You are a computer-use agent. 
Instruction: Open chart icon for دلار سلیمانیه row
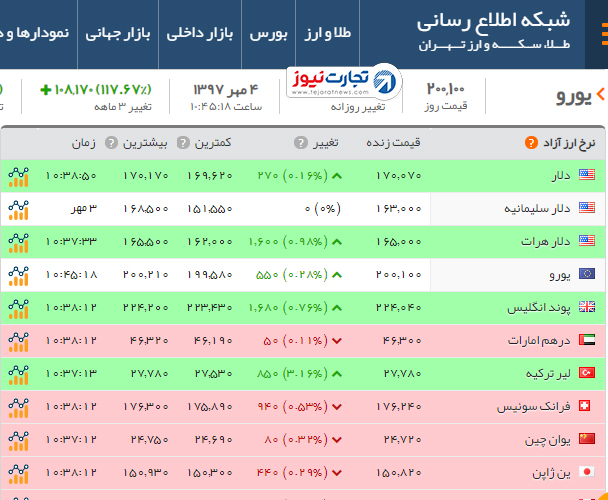point(19,210)
